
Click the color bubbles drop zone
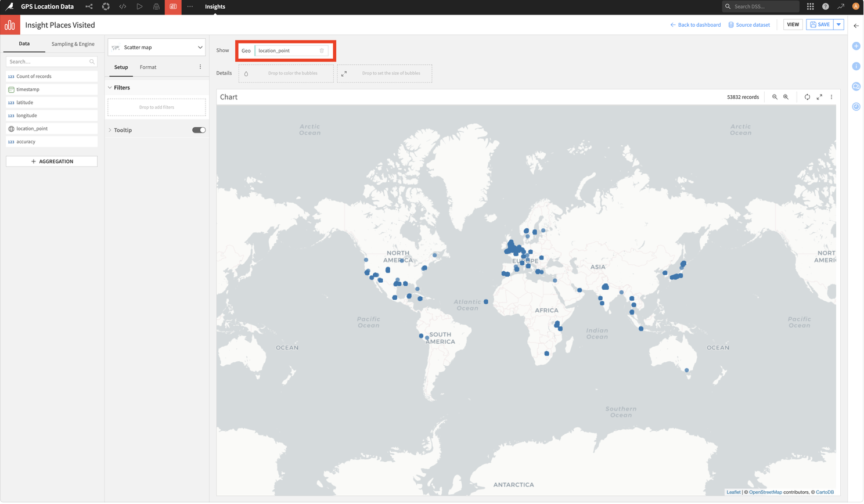(x=286, y=73)
